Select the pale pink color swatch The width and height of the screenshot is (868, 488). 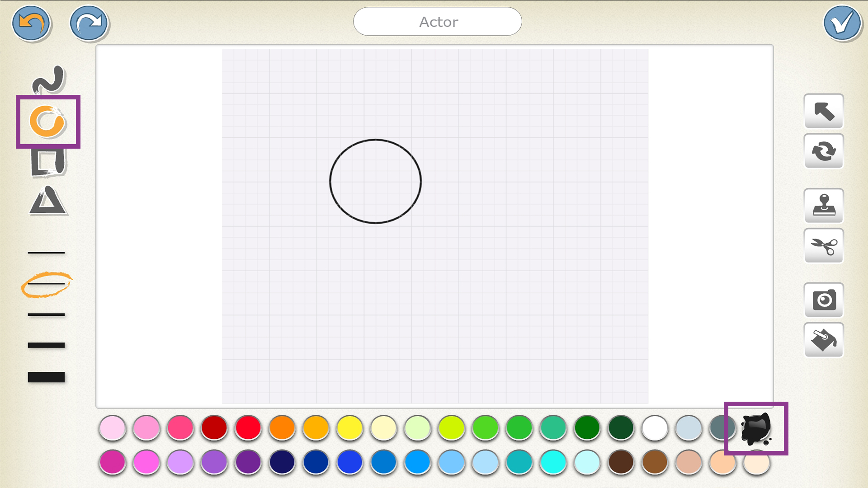tap(113, 427)
